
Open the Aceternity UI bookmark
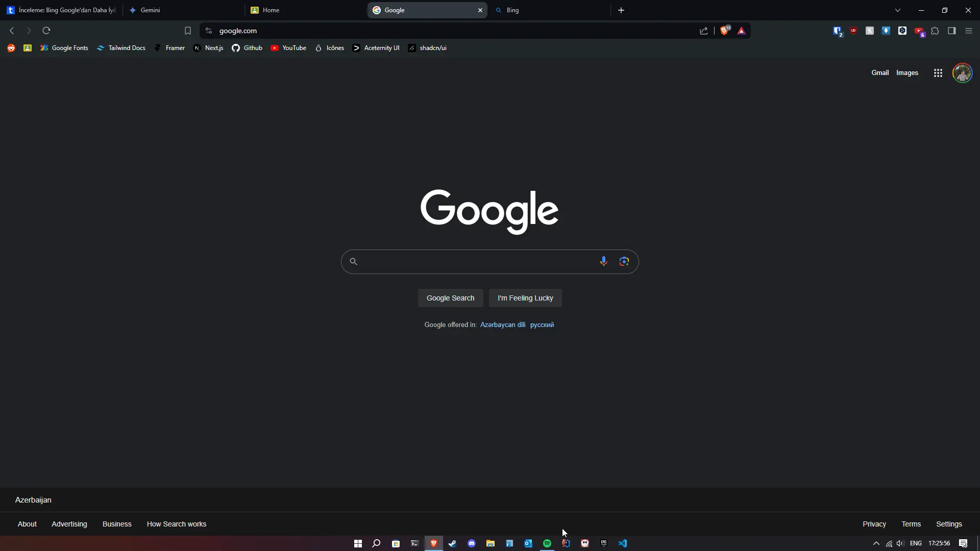click(376, 48)
